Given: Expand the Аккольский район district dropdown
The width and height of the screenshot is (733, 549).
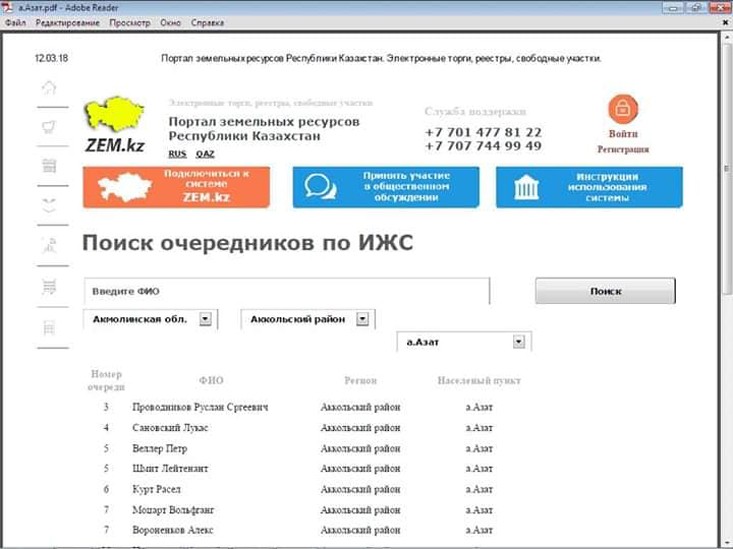Looking at the screenshot, I should pyautogui.click(x=363, y=319).
